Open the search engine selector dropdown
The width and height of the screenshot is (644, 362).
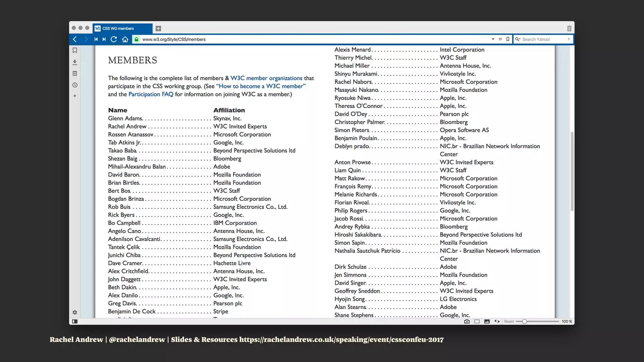pyautogui.click(x=518, y=39)
